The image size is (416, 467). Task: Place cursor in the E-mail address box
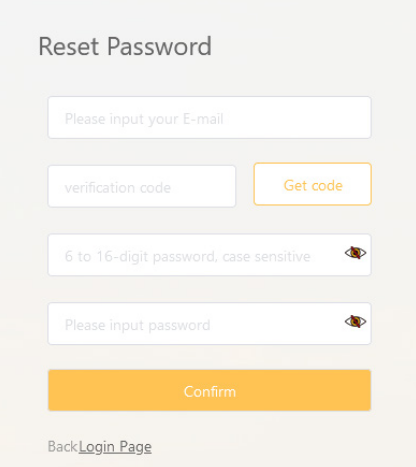209,118
